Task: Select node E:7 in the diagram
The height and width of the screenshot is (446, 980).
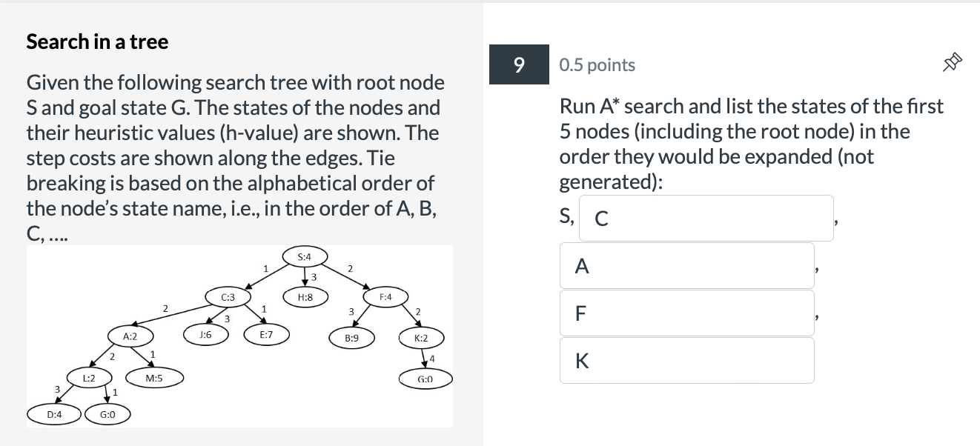Action: click(267, 335)
